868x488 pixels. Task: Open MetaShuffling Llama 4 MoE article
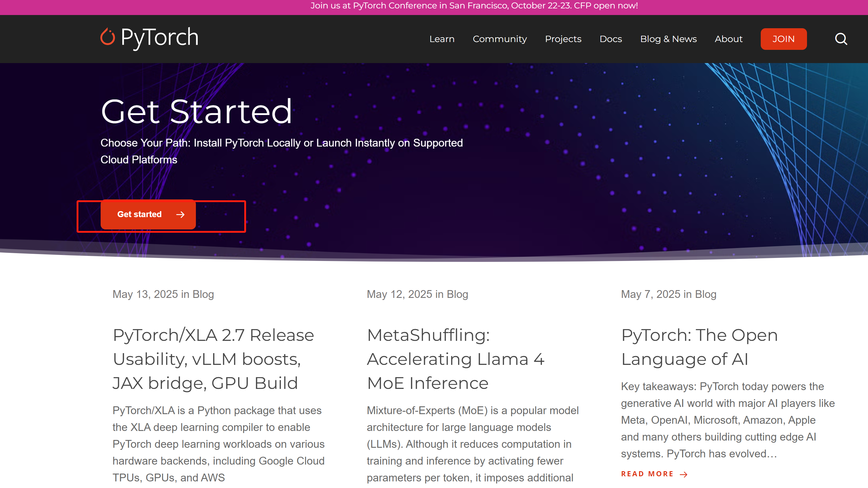tap(455, 359)
